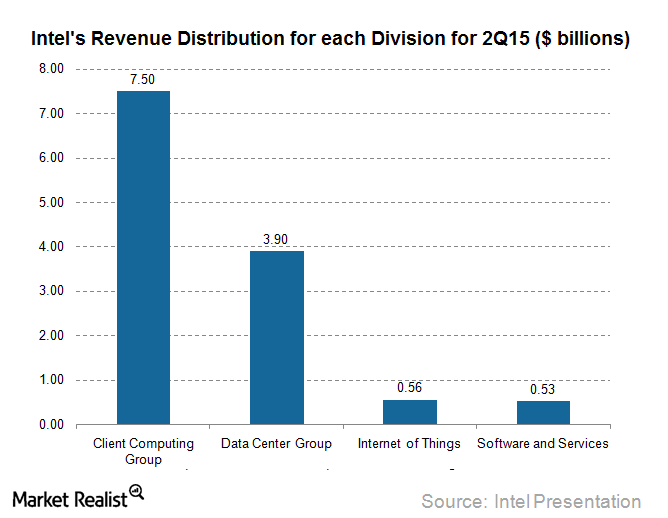
Task: Click the 7.00 y-axis label
Action: pyautogui.click(x=52, y=113)
